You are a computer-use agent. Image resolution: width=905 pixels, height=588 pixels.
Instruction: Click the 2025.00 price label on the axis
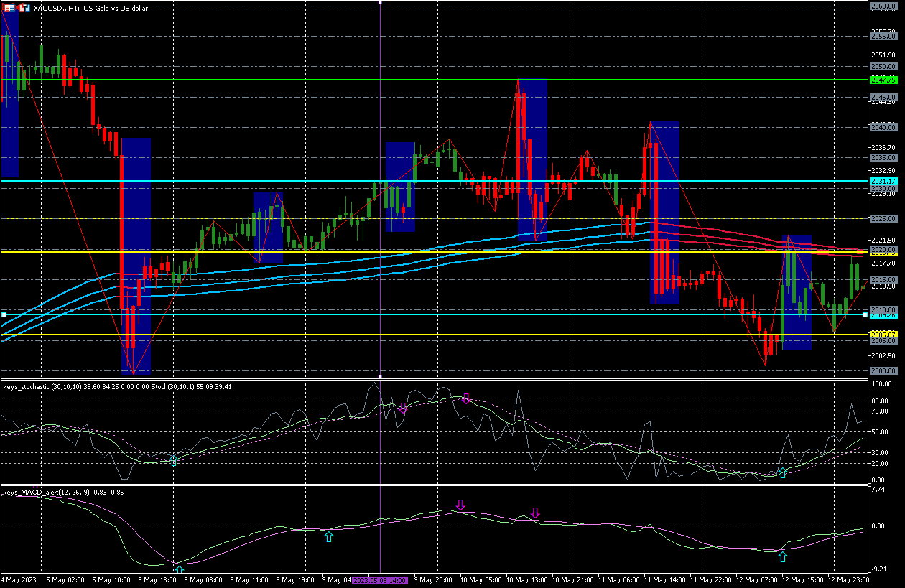(x=883, y=218)
